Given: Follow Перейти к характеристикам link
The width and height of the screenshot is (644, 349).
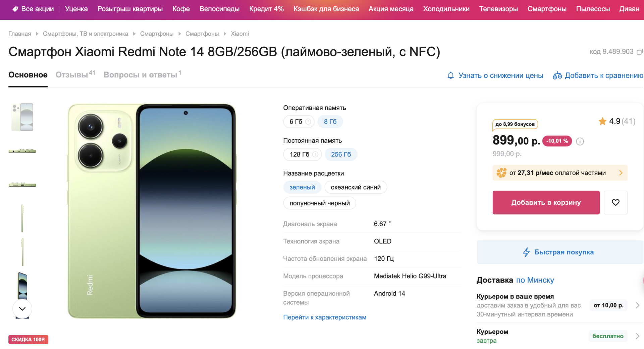Looking at the screenshot, I should coord(325,317).
